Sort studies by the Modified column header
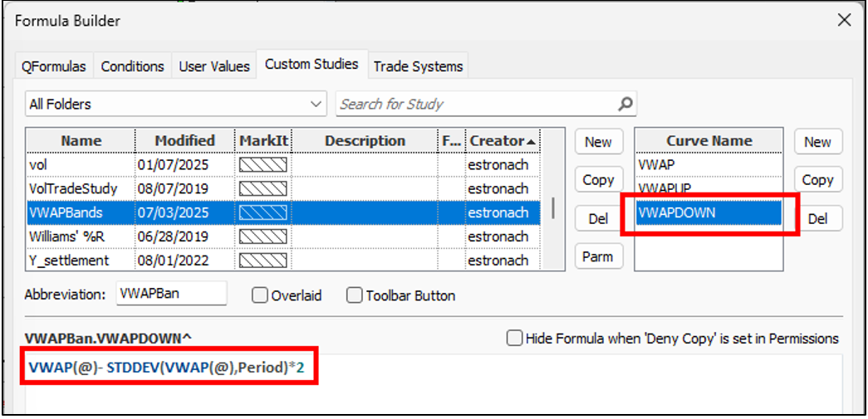The image size is (868, 419). click(185, 141)
